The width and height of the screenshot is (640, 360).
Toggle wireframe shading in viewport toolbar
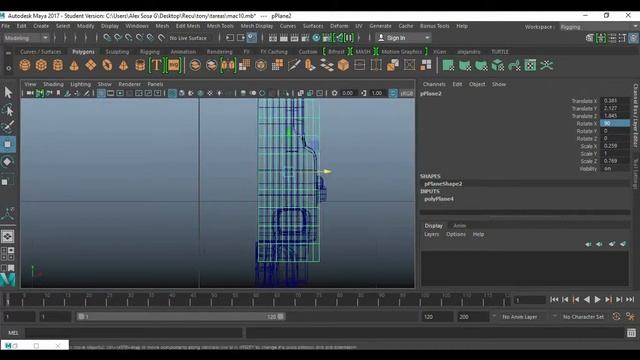tap(172, 93)
